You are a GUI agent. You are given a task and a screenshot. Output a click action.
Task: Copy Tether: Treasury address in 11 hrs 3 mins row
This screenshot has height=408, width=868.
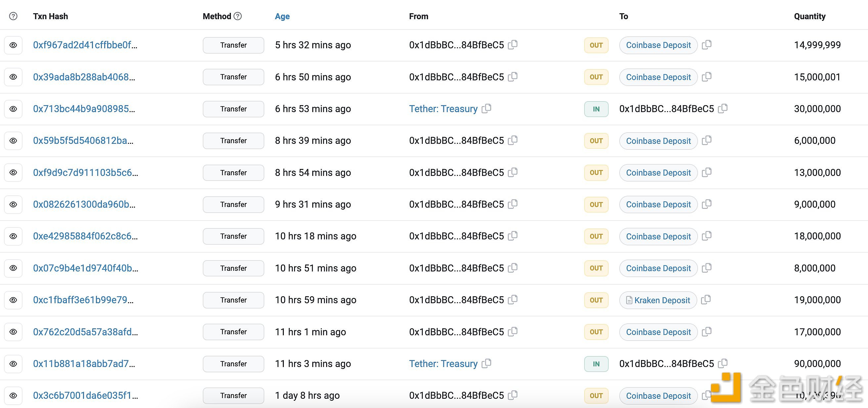[487, 363]
